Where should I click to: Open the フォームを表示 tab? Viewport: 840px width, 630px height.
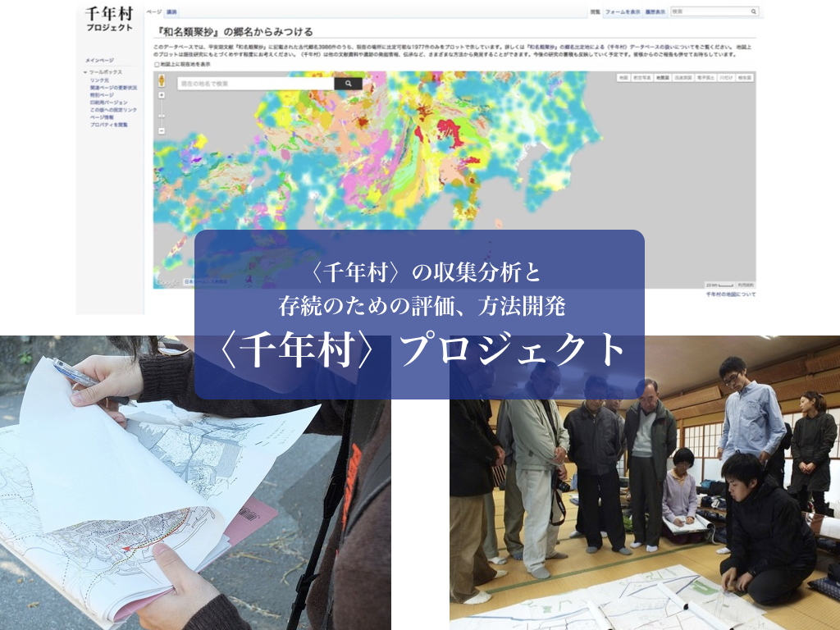click(623, 12)
